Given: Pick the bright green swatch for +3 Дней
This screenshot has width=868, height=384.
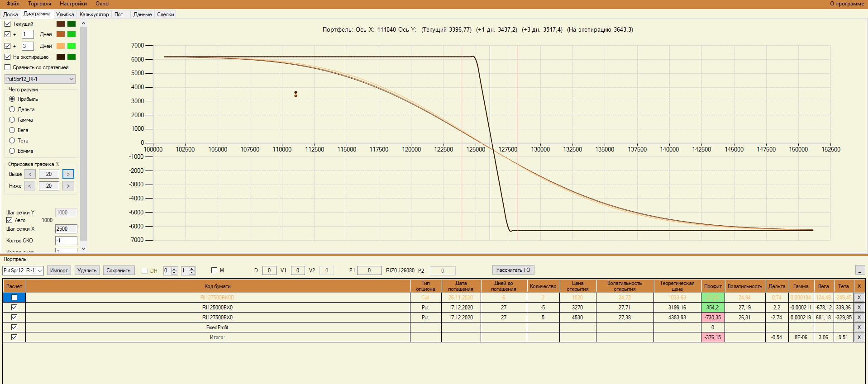Looking at the screenshot, I should tap(72, 46).
